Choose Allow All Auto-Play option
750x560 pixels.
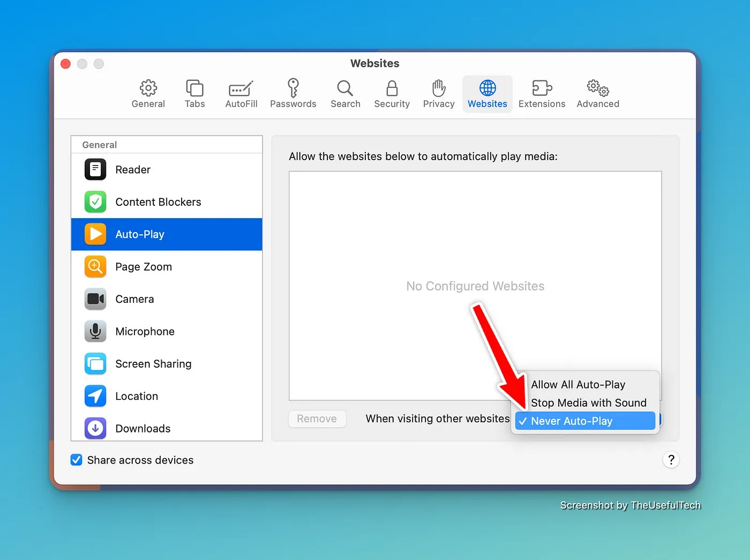click(x=585, y=384)
